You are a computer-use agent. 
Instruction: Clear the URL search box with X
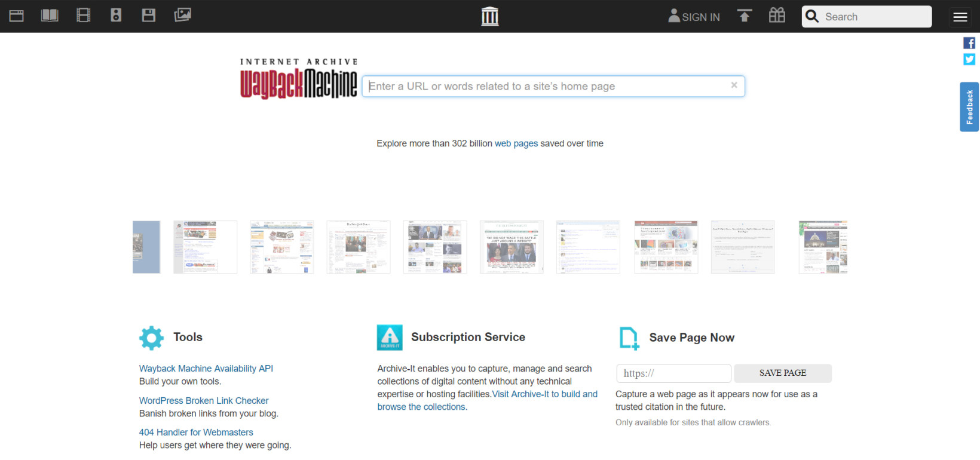(734, 85)
